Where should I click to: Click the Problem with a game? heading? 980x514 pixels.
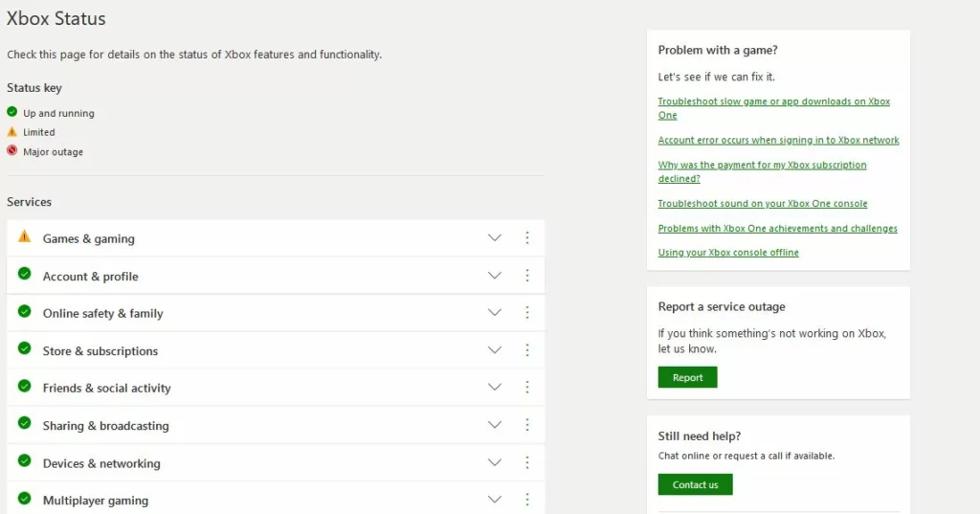click(718, 50)
